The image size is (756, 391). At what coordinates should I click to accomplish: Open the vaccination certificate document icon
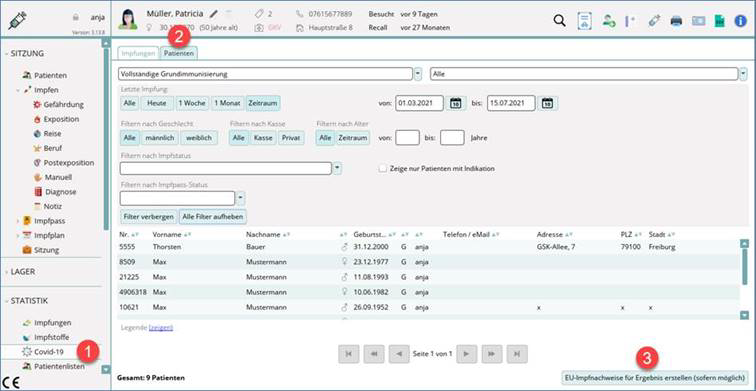coord(584,21)
